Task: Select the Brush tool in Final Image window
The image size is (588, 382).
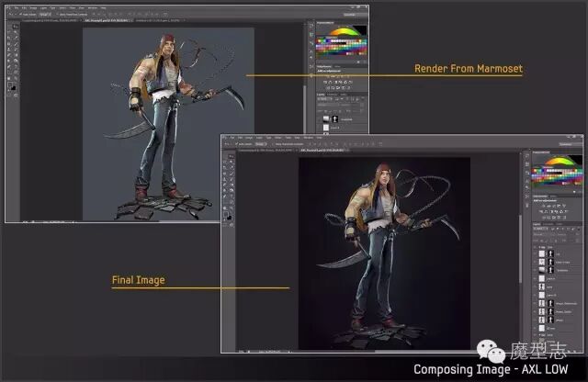Action: pos(232,174)
